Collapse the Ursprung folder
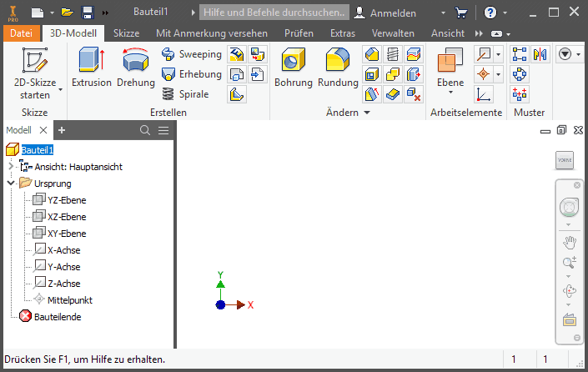588x372 pixels. 11,183
